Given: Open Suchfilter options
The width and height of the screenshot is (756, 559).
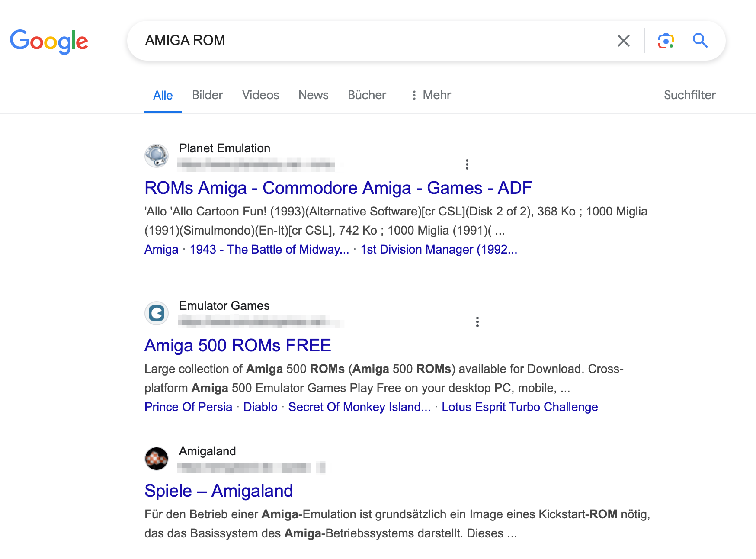Looking at the screenshot, I should 689,95.
